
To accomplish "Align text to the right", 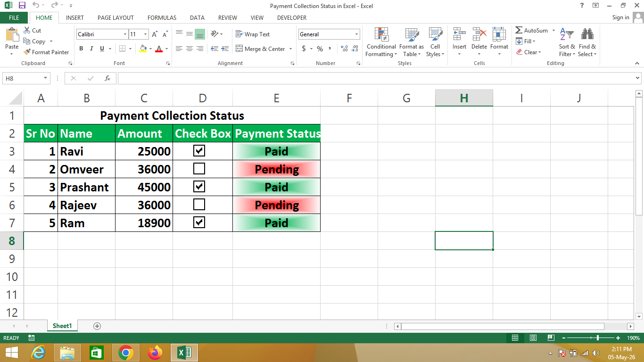I will 200,49.
